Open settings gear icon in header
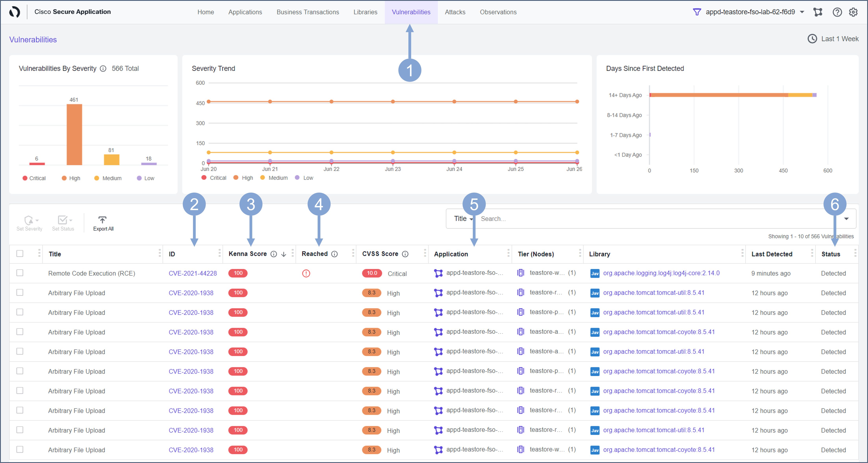Viewport: 868px width, 463px height. pos(853,12)
